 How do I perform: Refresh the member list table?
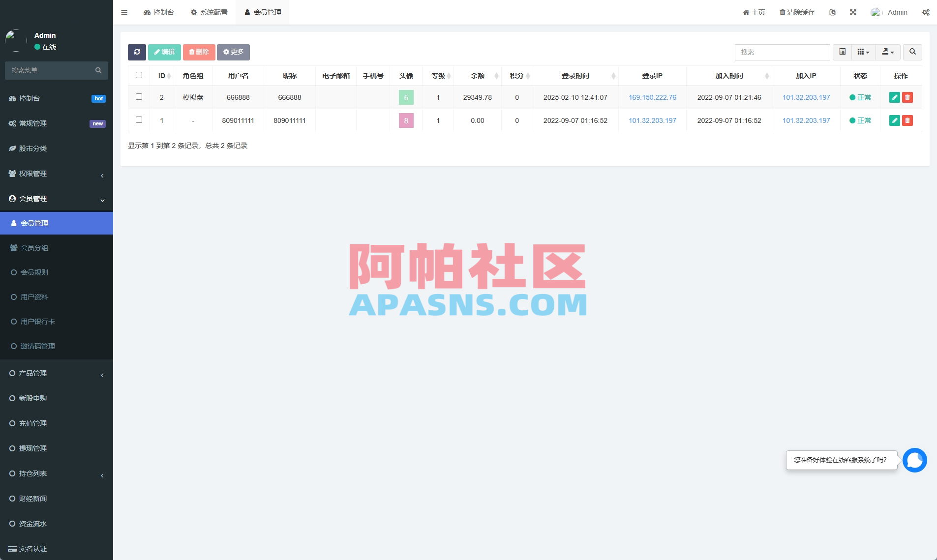tap(137, 52)
